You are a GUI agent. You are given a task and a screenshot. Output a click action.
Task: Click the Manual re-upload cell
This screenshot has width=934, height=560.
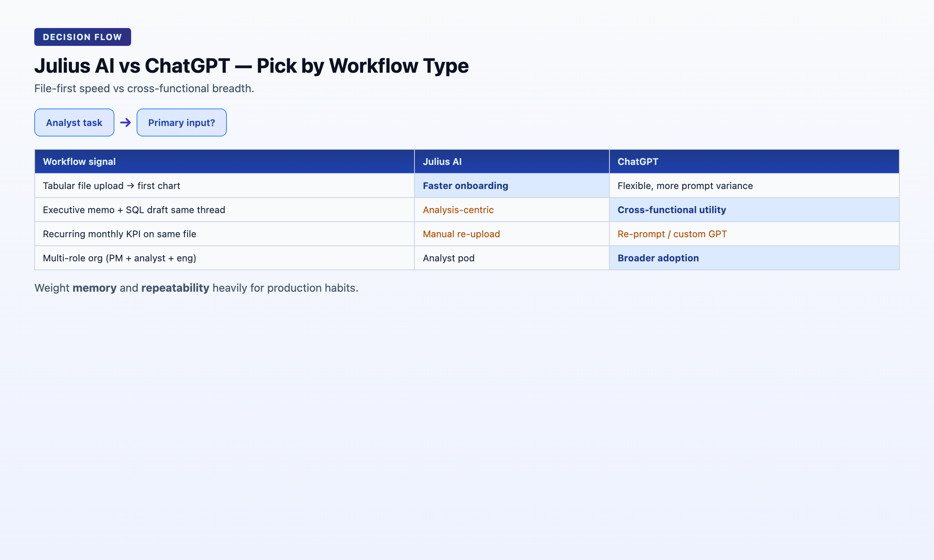tap(512, 234)
